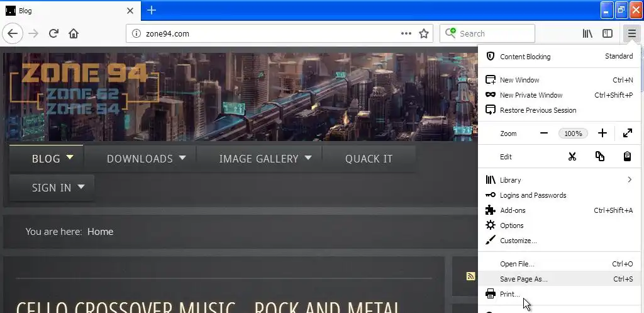This screenshot has height=313, width=644.
Task: Open the Library toolbar icon
Action: (587, 34)
